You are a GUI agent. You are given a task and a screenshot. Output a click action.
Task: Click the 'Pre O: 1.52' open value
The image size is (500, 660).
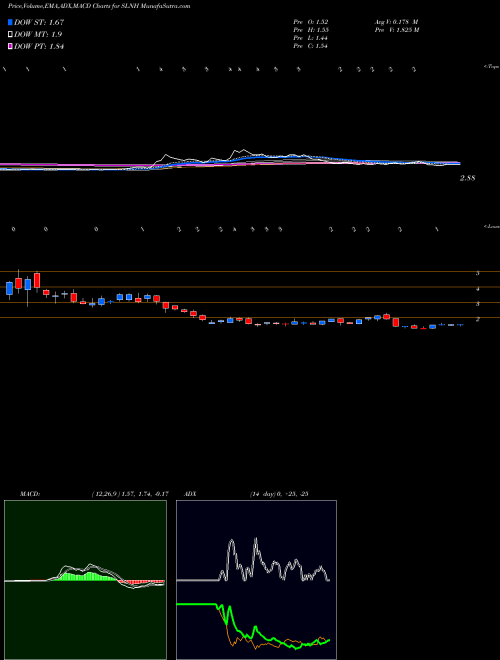(x=311, y=22)
